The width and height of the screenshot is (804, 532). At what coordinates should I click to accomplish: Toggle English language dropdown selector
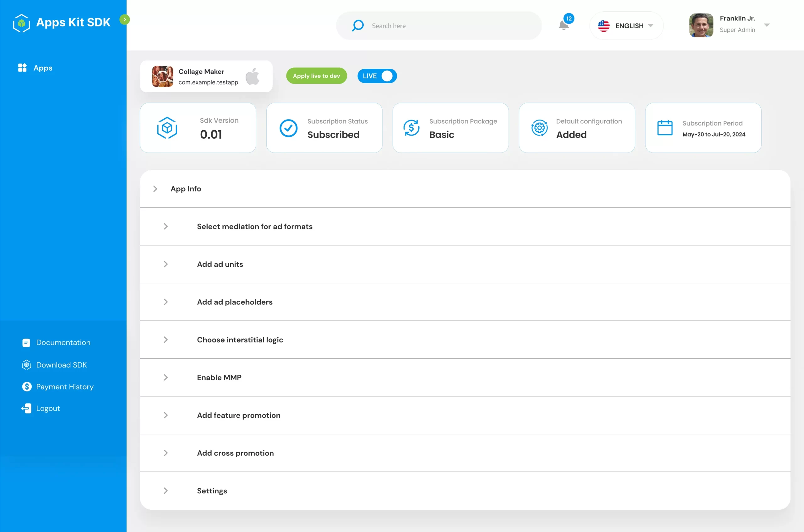(627, 25)
